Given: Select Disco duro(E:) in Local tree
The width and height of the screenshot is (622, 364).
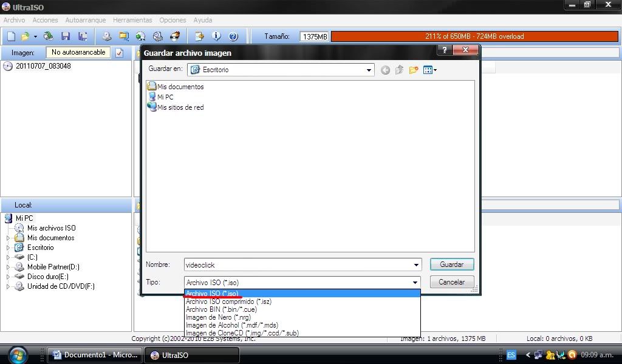Looking at the screenshot, I should (47, 277).
